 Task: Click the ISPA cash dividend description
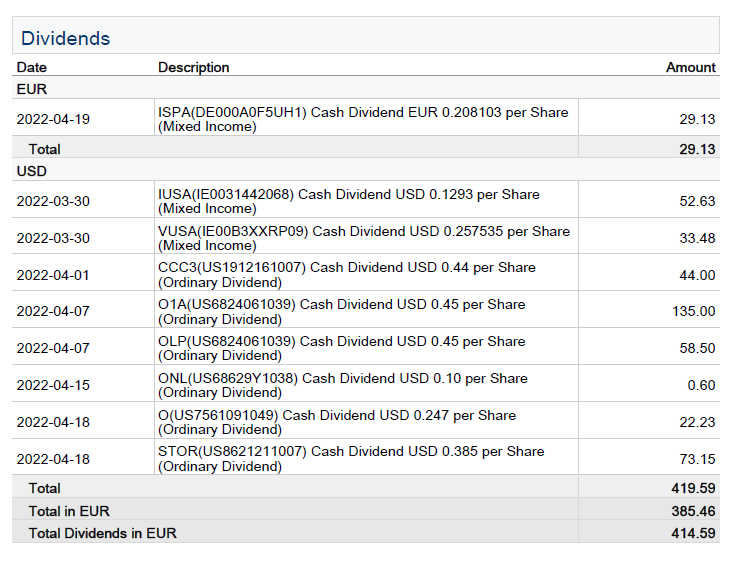[x=363, y=119]
